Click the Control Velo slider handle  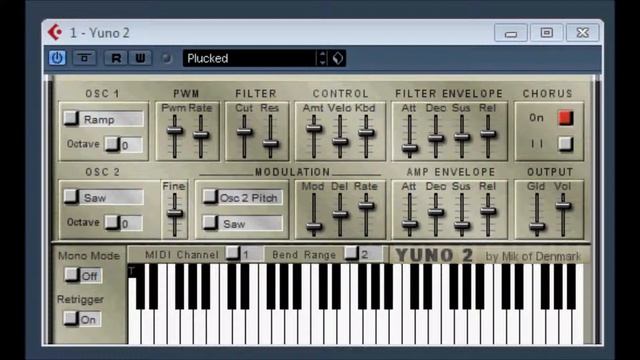[340, 142]
